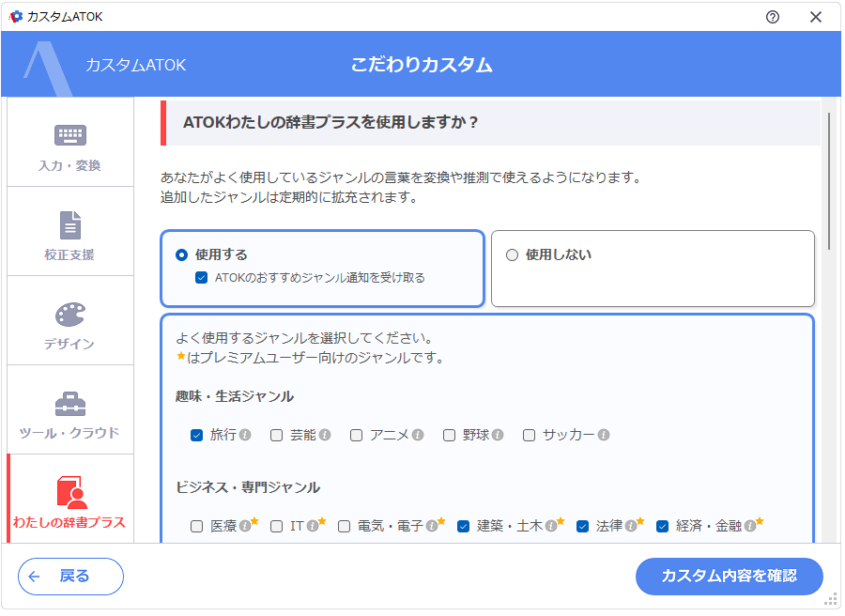Click text よく使用するジャンルを選択してください。

(305, 338)
